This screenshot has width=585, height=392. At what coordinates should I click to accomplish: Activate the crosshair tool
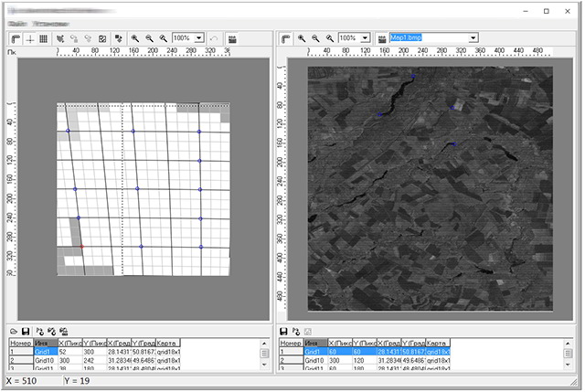(x=30, y=38)
